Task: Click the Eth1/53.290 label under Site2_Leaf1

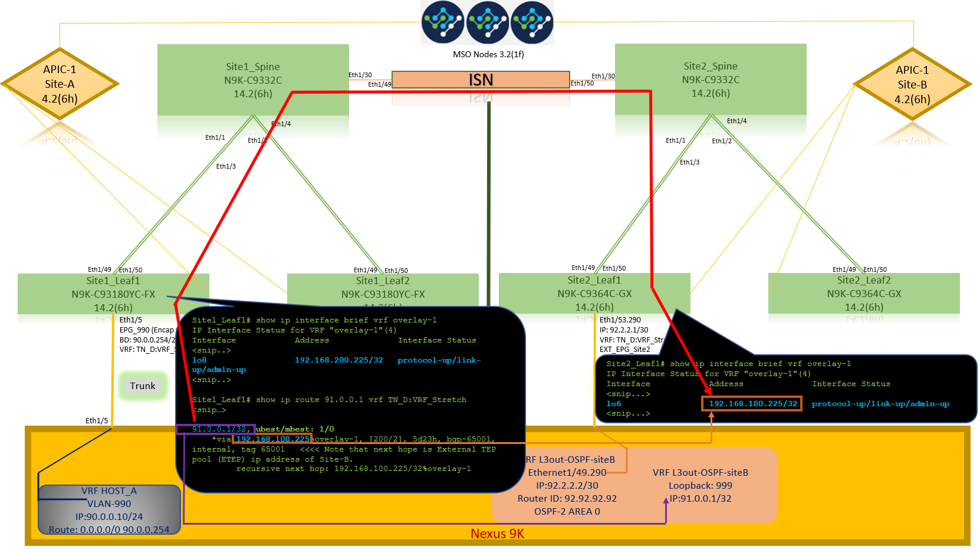Action: point(620,320)
